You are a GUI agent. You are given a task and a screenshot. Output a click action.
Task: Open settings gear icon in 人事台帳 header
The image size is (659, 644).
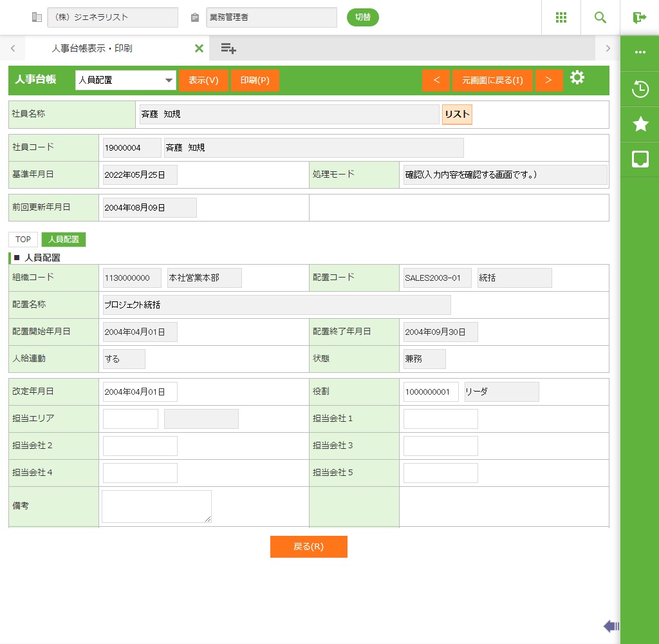[x=577, y=79]
